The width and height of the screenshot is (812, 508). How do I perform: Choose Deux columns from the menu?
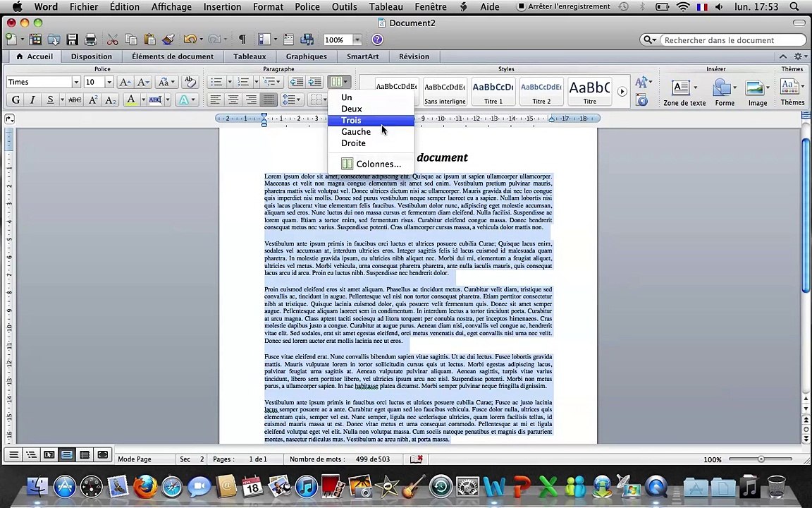371,109
